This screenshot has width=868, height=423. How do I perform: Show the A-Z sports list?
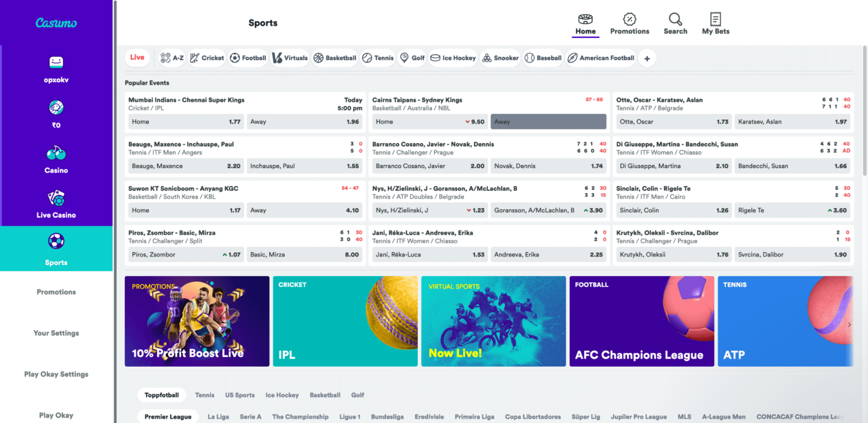click(172, 58)
